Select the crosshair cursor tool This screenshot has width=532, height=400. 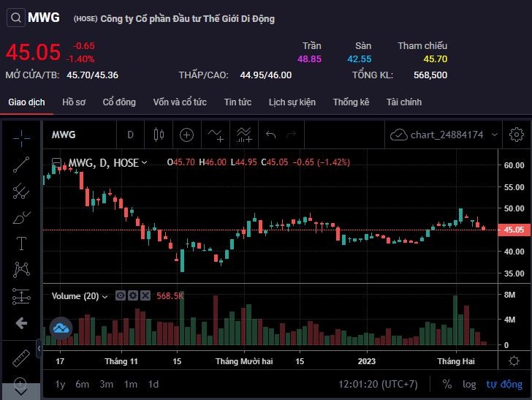(21, 135)
